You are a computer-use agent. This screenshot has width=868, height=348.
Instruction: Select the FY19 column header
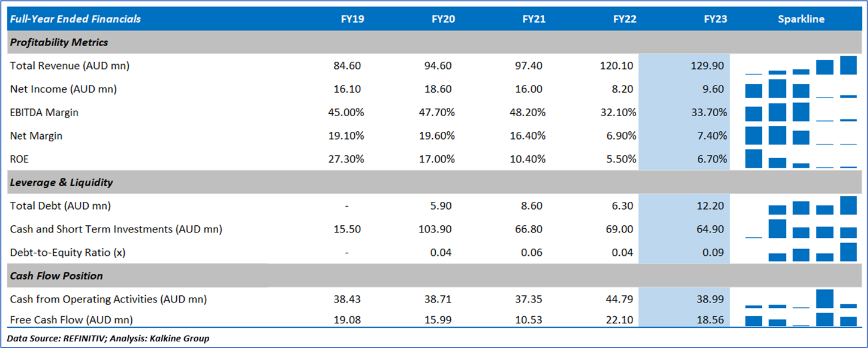pyautogui.click(x=352, y=19)
